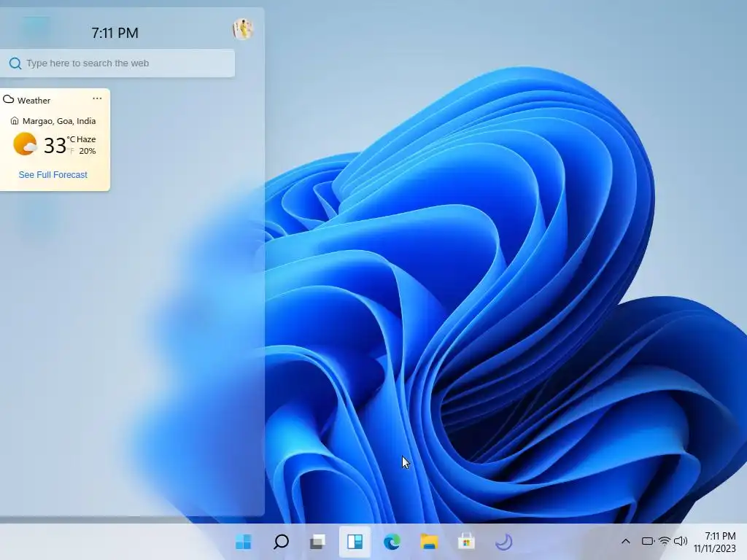Open the Wi-Fi network tray icon
This screenshot has width=747, height=560.
664,541
